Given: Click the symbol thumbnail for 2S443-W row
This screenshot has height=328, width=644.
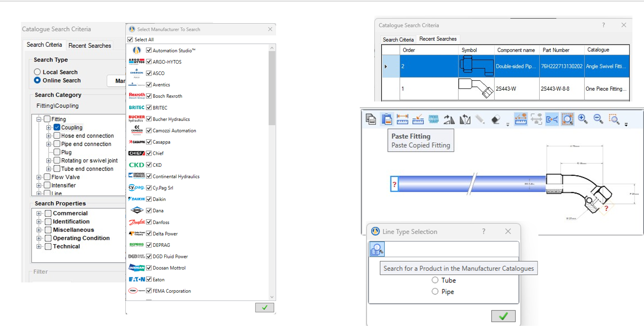Looking at the screenshot, I should point(476,89).
